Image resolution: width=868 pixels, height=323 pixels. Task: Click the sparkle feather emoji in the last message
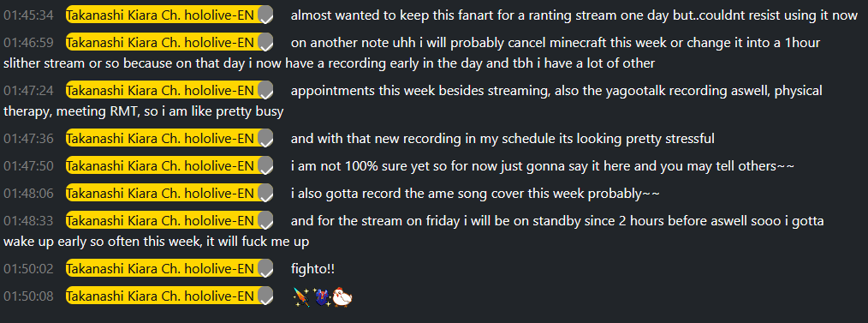300,297
